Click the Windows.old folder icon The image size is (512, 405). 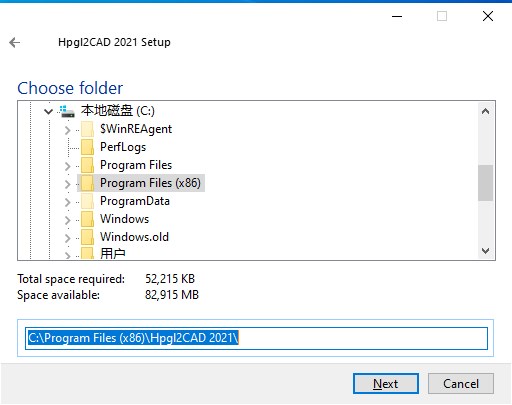(87, 237)
